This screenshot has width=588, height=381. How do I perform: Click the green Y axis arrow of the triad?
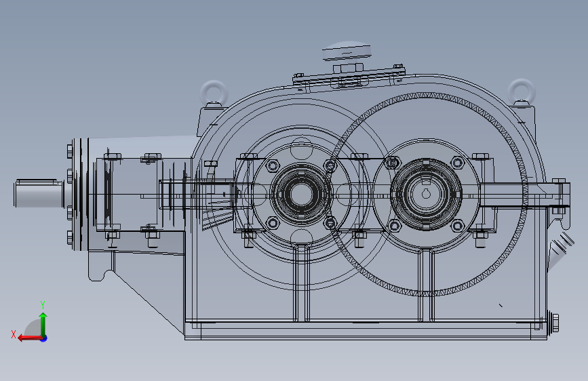(43, 324)
